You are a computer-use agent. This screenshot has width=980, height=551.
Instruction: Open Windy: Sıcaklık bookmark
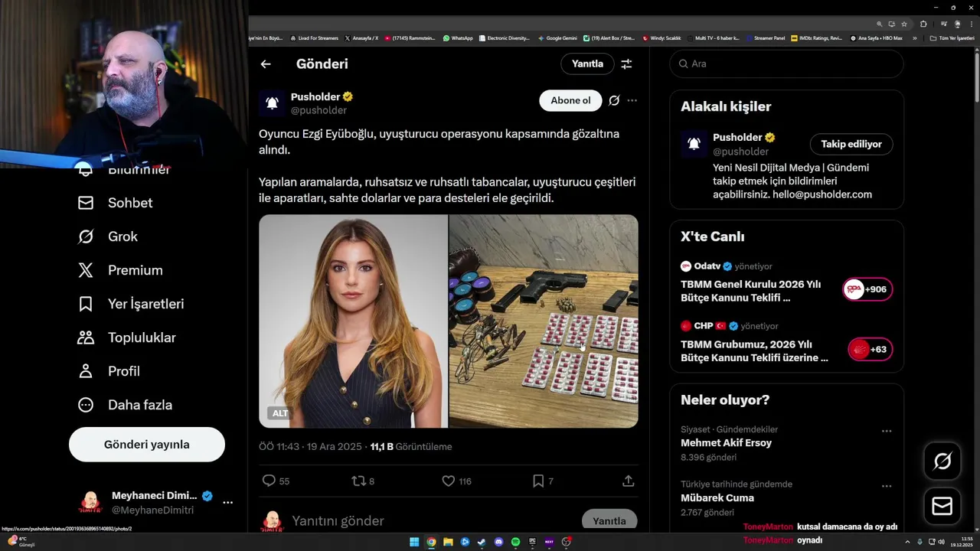pos(662,37)
